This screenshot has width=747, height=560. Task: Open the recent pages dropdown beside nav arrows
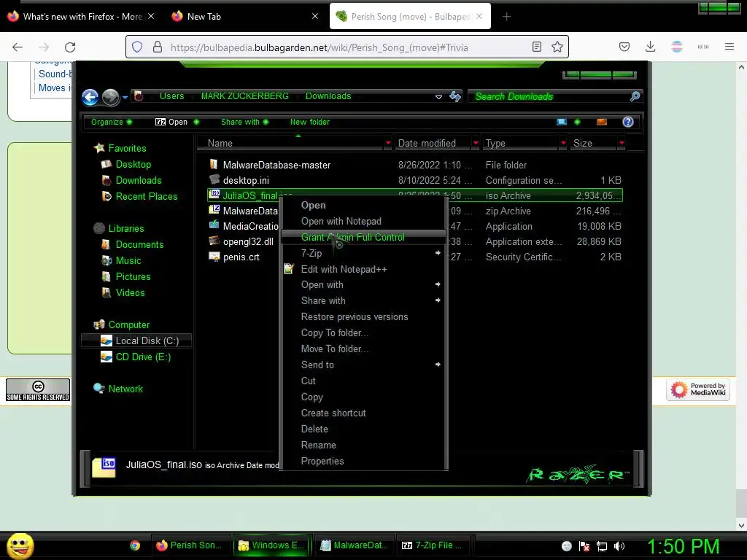[x=125, y=97]
